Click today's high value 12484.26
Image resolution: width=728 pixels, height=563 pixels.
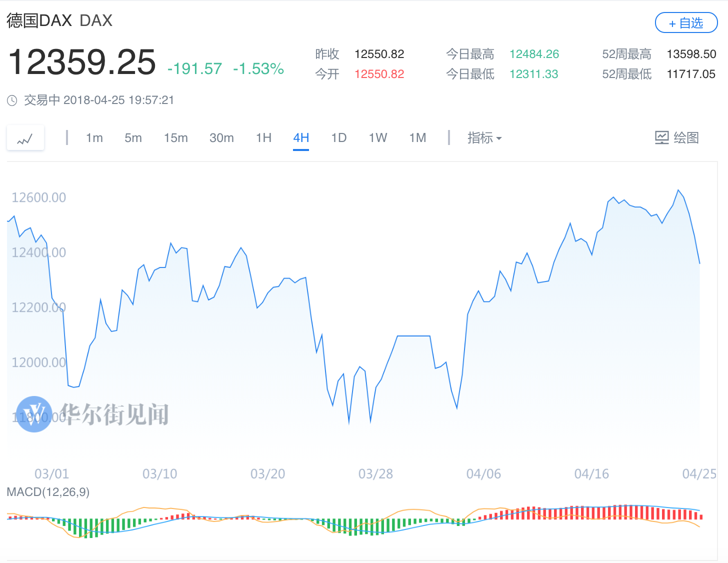tap(534, 54)
